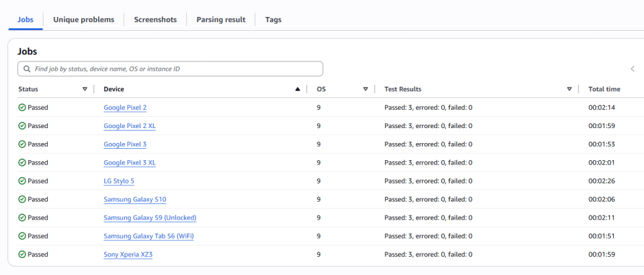Sort by the OS column arrow

(x=365, y=89)
